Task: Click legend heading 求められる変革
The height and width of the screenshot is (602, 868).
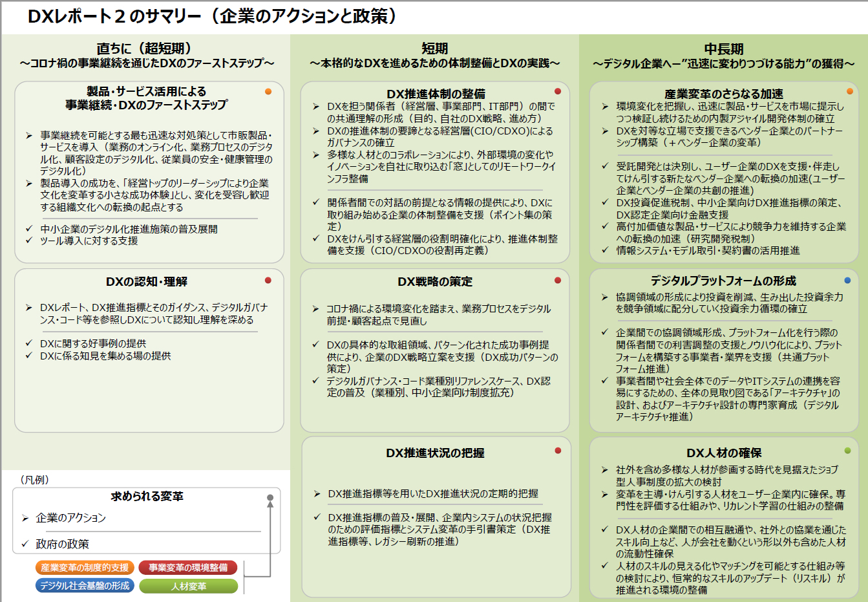Action: pos(147,497)
